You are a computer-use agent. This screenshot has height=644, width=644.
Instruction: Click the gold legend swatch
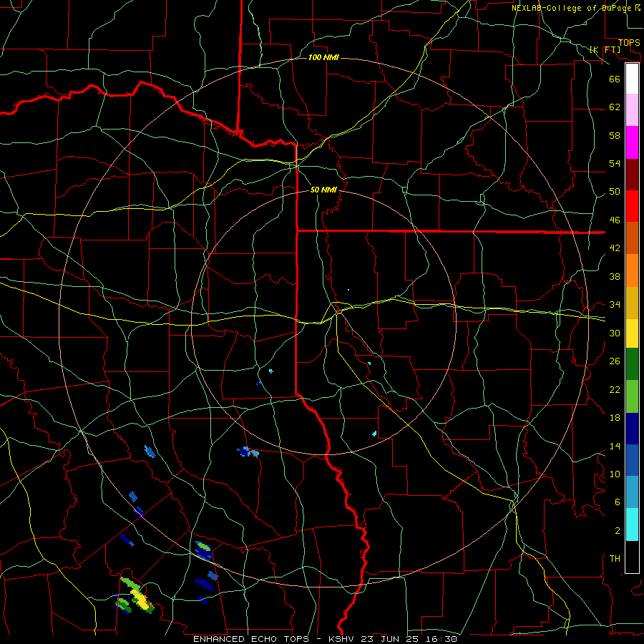tap(632, 303)
